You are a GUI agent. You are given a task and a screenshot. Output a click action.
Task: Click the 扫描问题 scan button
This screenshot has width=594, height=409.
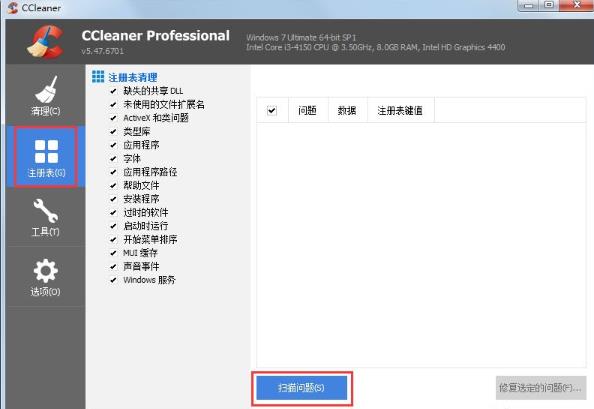302,388
